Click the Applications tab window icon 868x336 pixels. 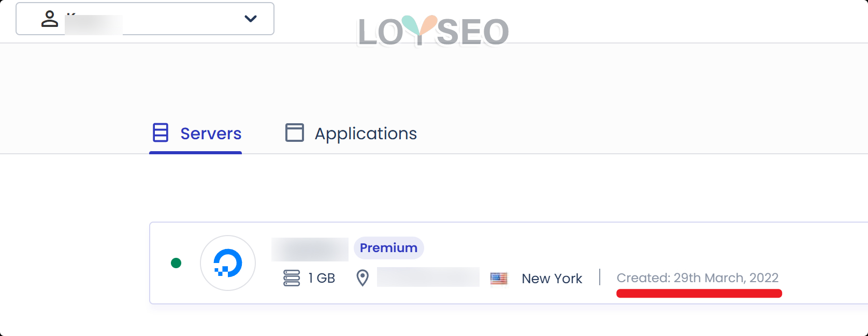(x=295, y=133)
